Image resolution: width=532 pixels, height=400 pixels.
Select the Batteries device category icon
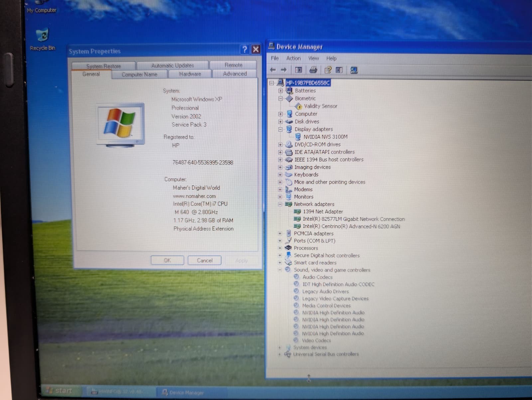click(x=289, y=90)
